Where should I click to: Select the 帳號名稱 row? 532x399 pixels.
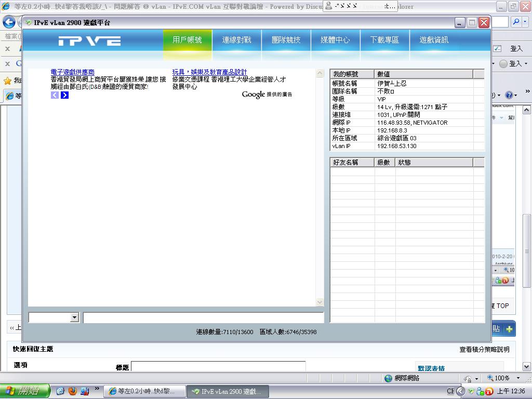pyautogui.click(x=407, y=83)
